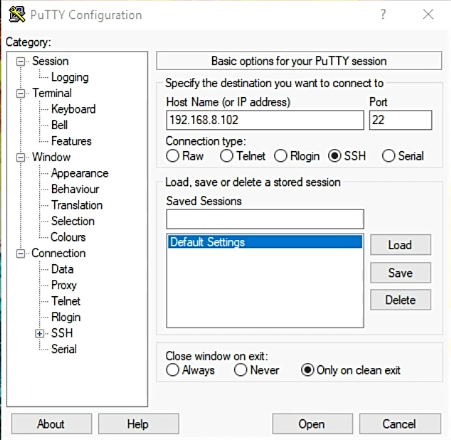Image resolution: width=451 pixels, height=440 pixels.
Task: Click the Cancel button
Action: 400,424
